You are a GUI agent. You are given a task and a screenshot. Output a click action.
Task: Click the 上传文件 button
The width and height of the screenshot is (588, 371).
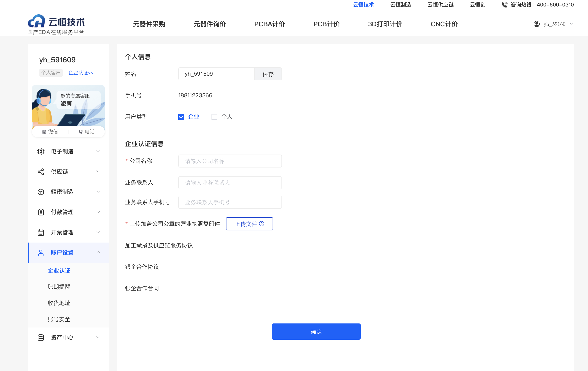click(x=249, y=224)
